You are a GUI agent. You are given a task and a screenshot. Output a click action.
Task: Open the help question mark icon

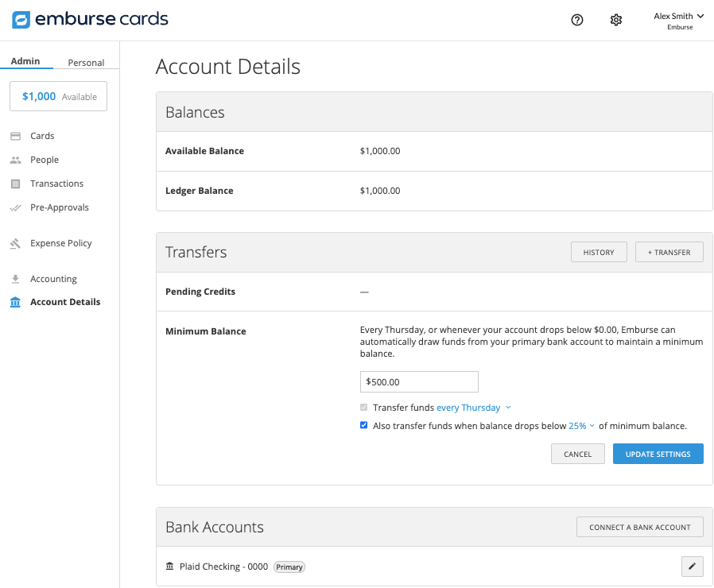point(577,20)
